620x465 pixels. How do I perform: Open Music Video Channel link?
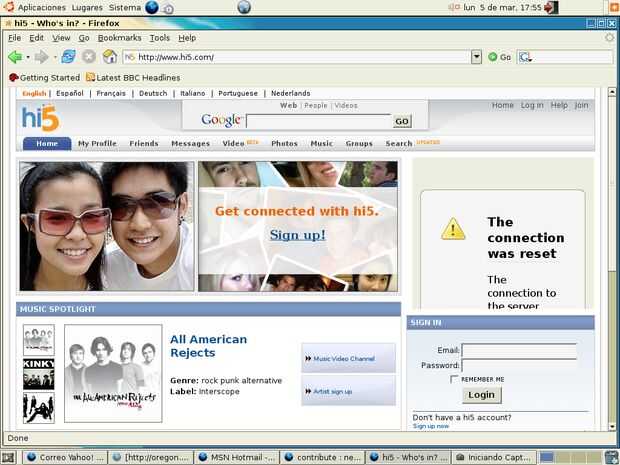[344, 359]
